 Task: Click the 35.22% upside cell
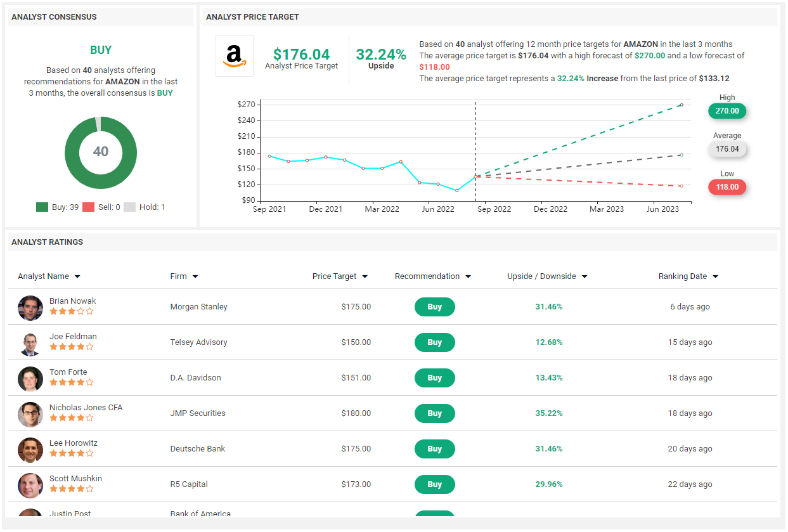pyautogui.click(x=549, y=413)
